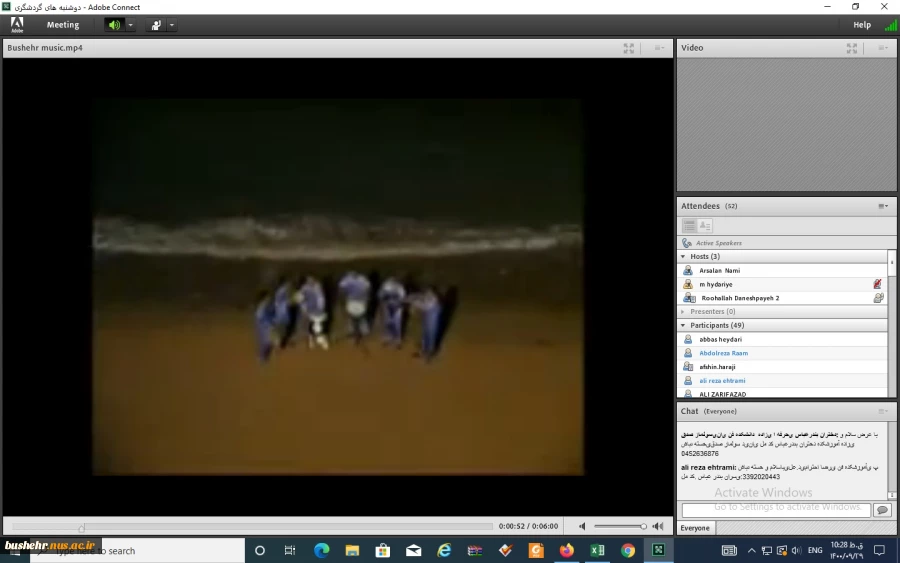
Task: Select the Everyone chat tab
Action: [695, 528]
